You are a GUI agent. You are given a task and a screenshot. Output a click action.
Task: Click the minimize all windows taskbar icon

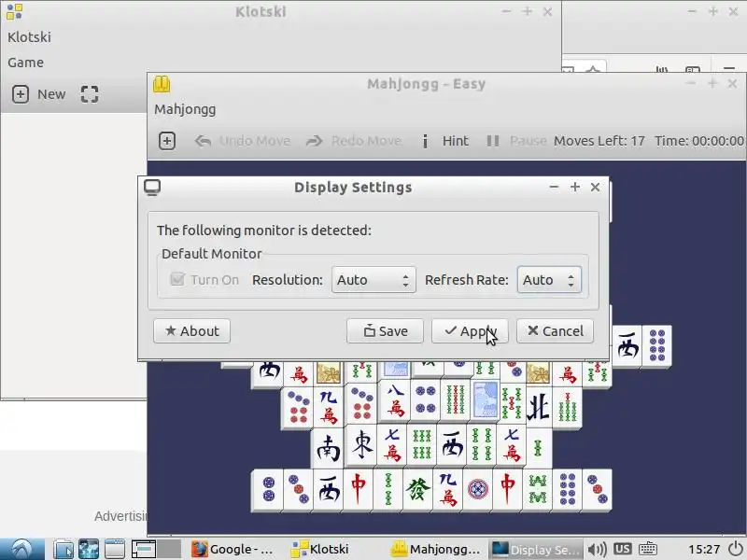(x=114, y=549)
